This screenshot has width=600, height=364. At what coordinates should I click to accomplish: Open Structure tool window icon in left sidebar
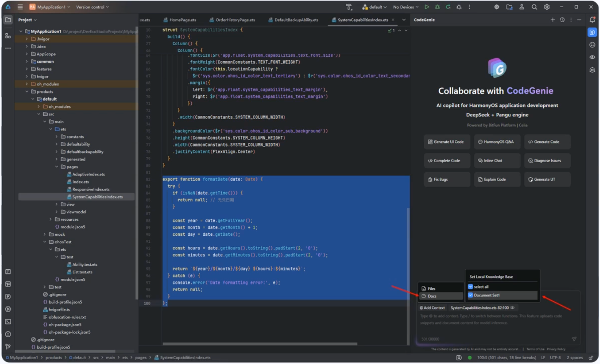[8, 35]
